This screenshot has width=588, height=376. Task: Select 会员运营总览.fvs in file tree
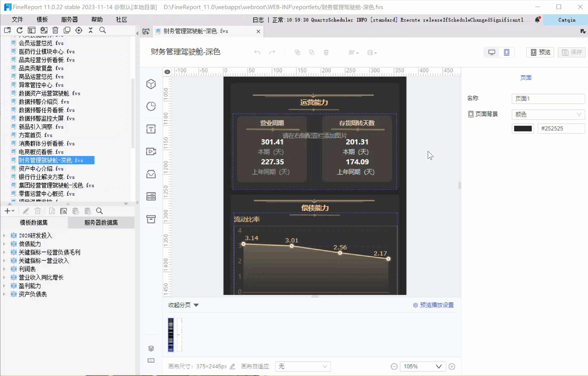click(x=41, y=43)
